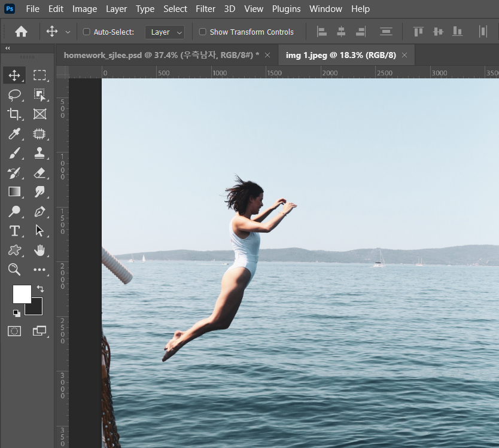
Task: Activate the Eraser tool
Action: click(39, 172)
